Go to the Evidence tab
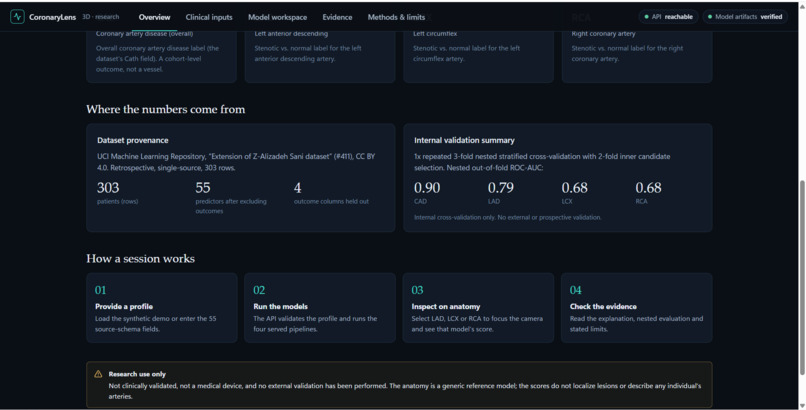806x410 pixels. (x=337, y=17)
